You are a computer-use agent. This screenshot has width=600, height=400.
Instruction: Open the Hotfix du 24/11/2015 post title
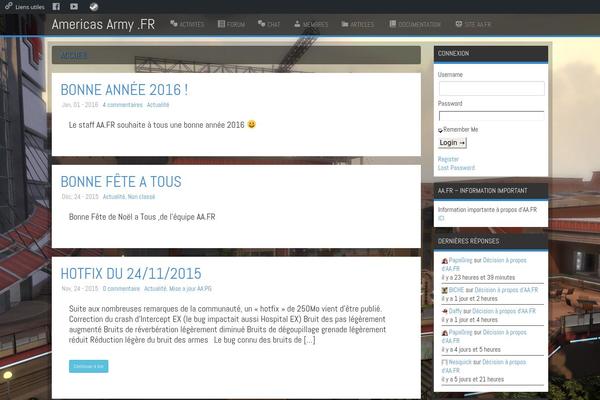(131, 273)
